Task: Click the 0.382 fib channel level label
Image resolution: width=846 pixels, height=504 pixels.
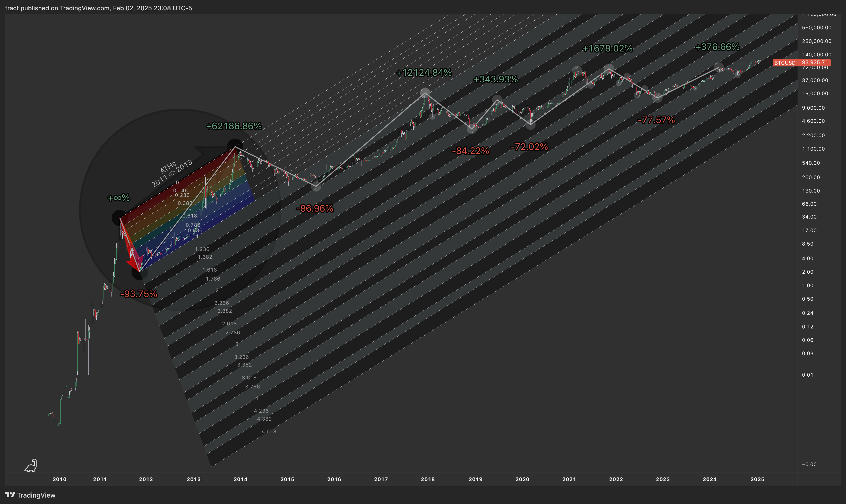Action: point(185,203)
